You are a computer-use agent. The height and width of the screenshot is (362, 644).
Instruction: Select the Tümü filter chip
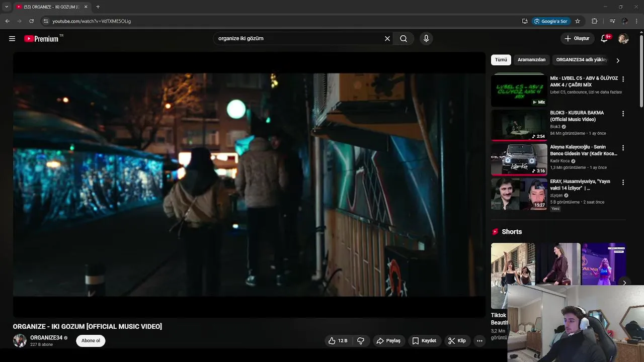click(x=501, y=60)
